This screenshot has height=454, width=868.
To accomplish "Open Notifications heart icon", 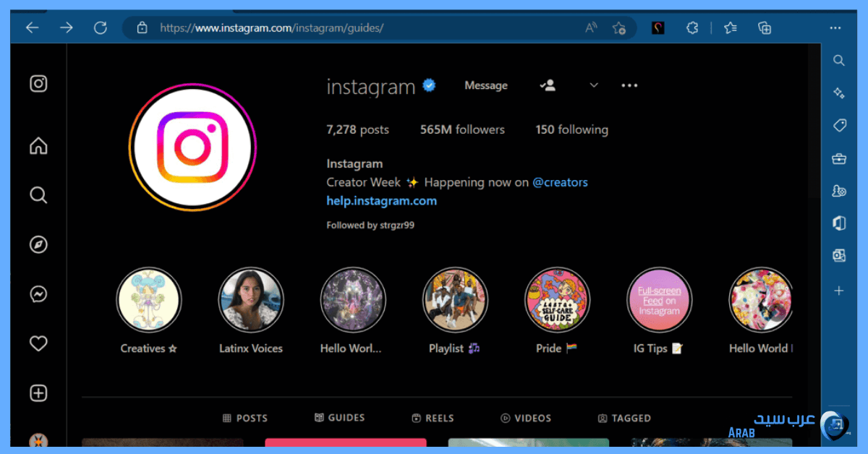I will [x=38, y=343].
